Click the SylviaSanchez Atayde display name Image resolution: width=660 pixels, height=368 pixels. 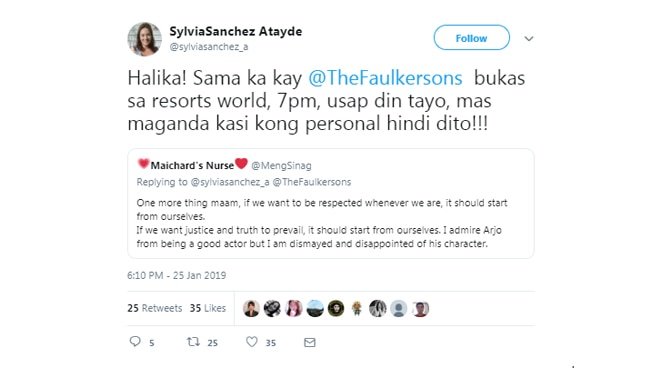click(x=236, y=31)
